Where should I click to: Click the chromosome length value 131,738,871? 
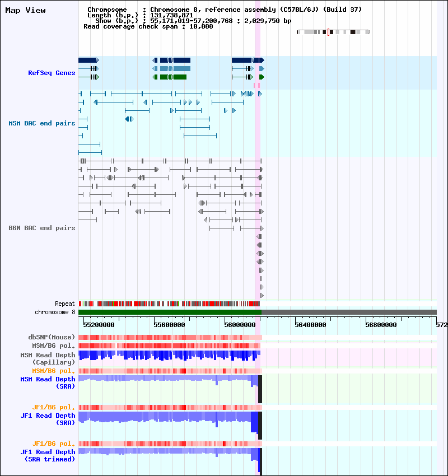point(171,15)
